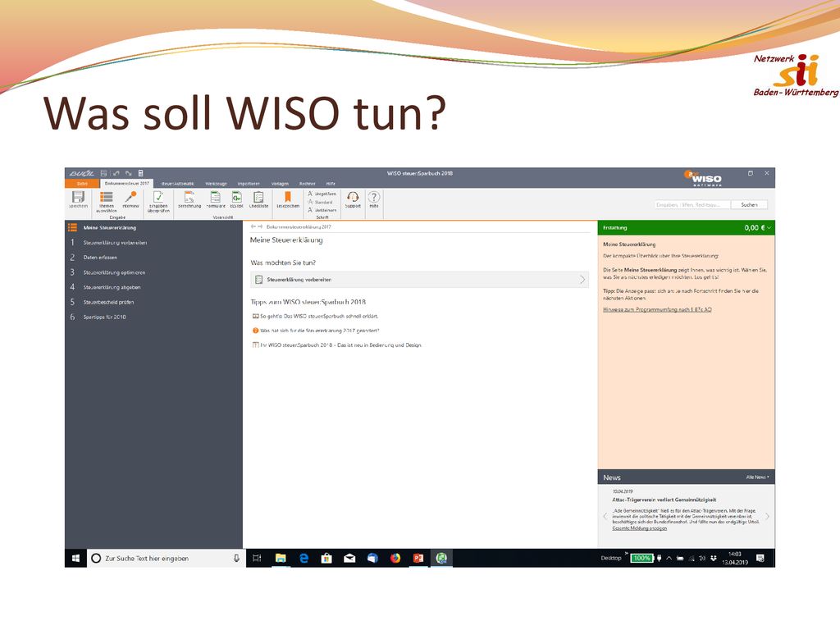Select step 4 Steuererklärung abgeben
The image size is (840, 630).
[x=112, y=287]
